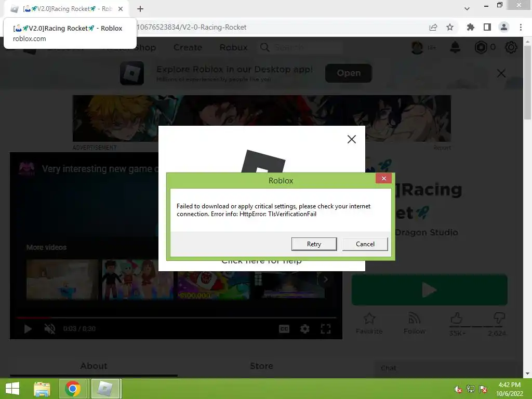Report the advertisement
The width and height of the screenshot is (532, 399).
tap(442, 148)
